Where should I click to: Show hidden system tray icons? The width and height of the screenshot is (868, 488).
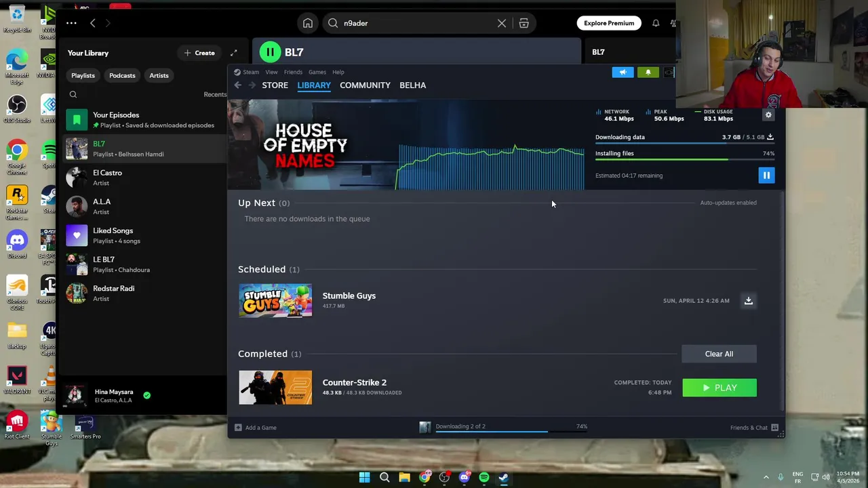coord(766,477)
